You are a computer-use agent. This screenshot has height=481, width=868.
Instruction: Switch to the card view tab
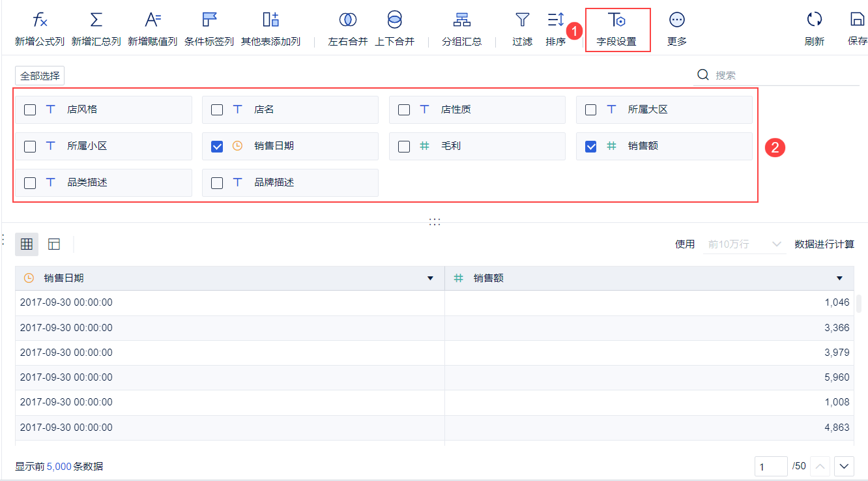[54, 244]
